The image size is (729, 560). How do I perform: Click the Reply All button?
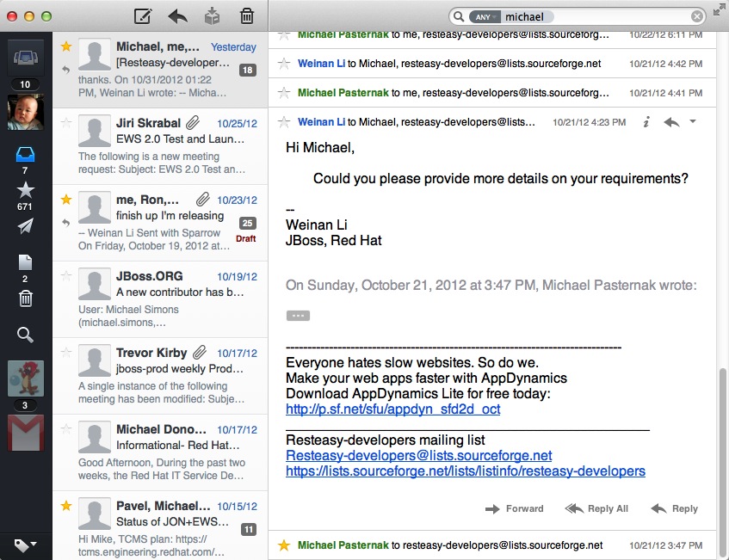(x=596, y=509)
